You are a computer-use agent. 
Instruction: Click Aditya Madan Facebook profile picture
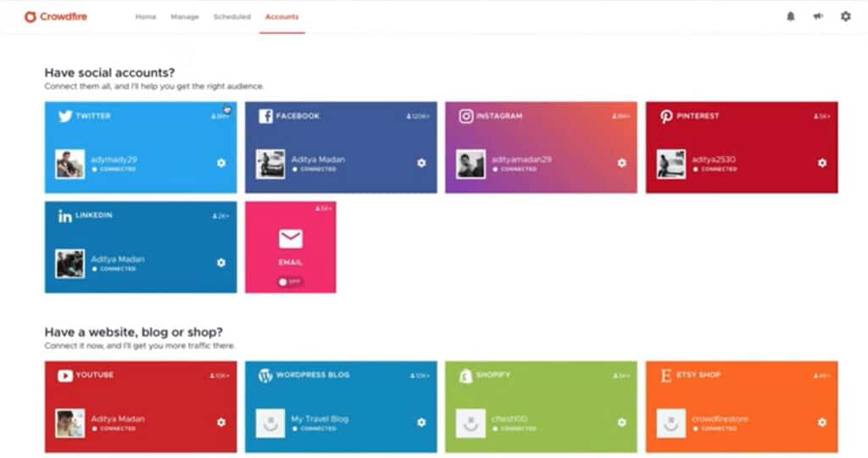[x=270, y=164]
